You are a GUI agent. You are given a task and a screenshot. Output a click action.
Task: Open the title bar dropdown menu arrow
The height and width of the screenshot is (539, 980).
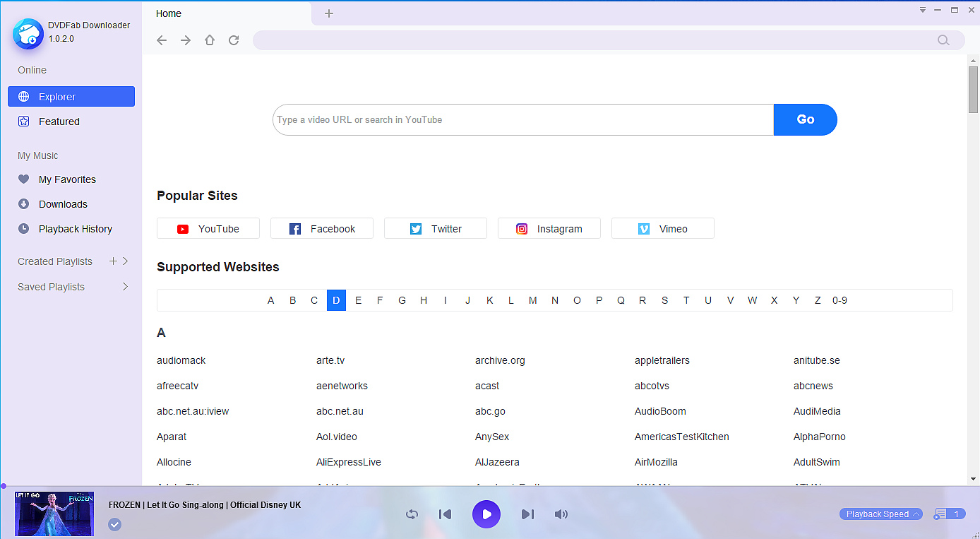tap(922, 10)
